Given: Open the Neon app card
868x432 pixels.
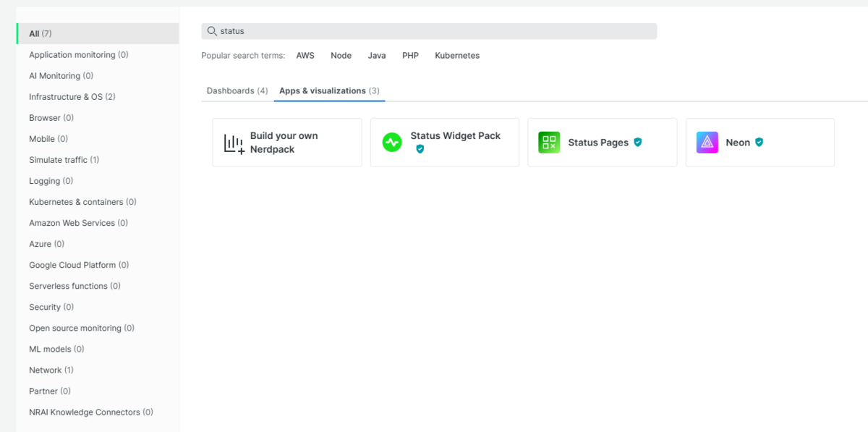Looking at the screenshot, I should click(x=760, y=143).
